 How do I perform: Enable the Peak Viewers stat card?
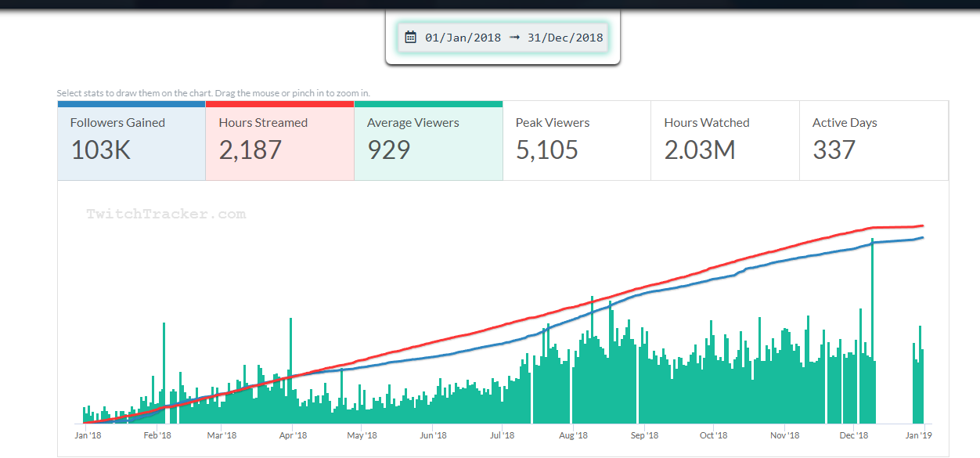point(577,141)
